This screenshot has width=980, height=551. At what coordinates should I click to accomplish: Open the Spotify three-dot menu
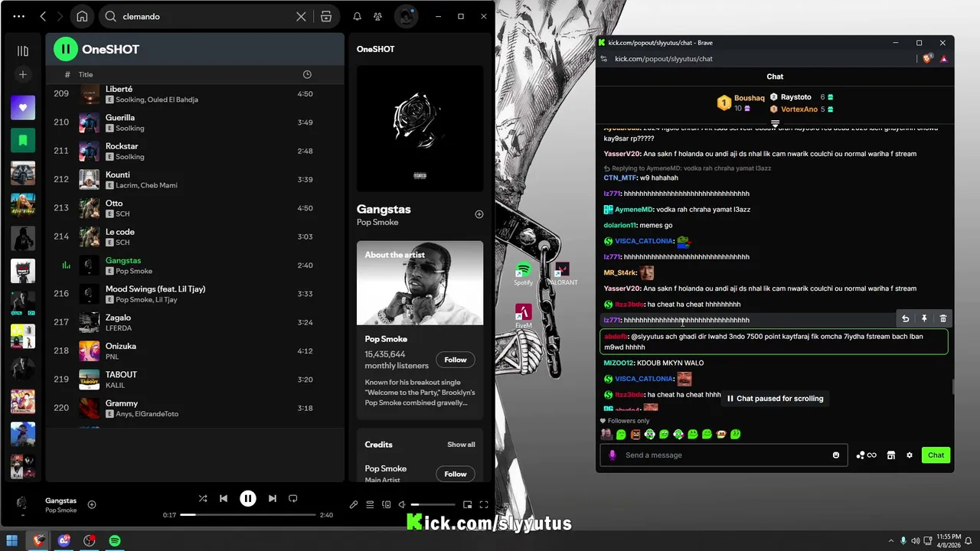(x=19, y=16)
